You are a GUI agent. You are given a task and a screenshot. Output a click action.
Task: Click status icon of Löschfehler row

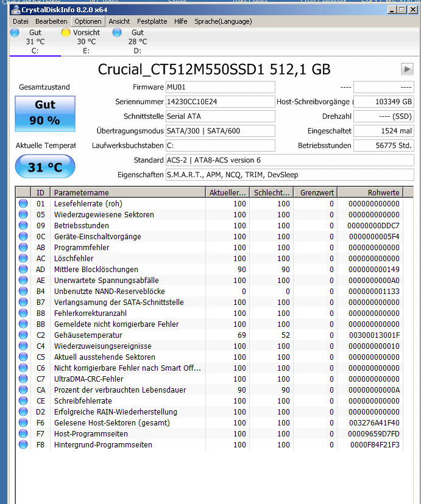(23, 258)
